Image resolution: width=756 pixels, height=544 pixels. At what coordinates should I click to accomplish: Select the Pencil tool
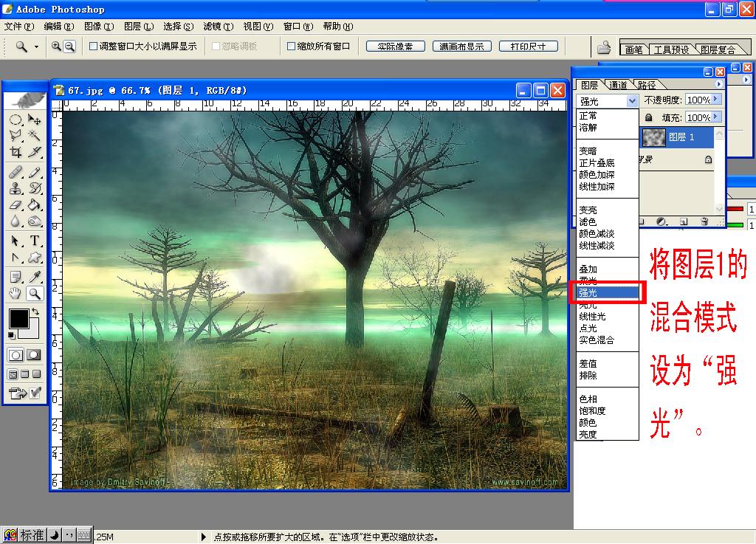pos(34,172)
